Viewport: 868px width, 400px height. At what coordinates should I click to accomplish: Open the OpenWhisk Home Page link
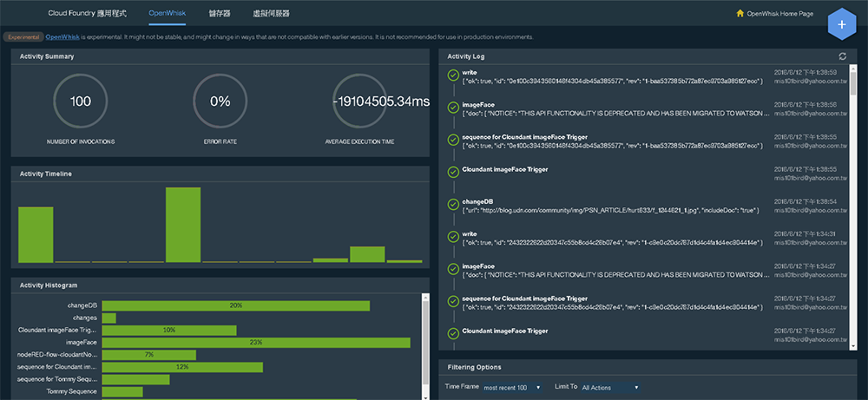780,14
